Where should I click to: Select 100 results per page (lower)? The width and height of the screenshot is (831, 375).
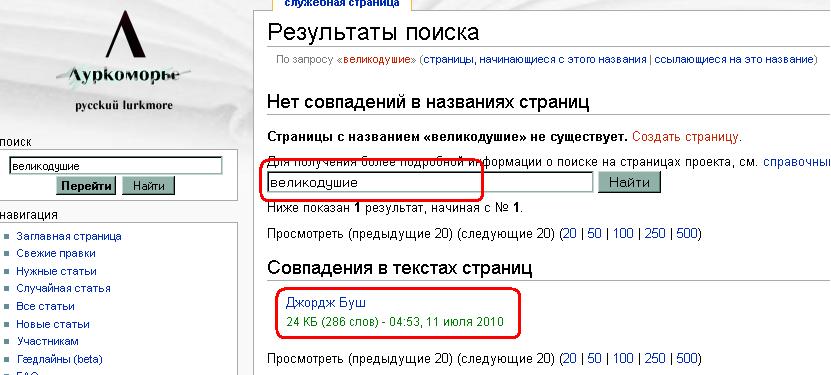click(623, 359)
